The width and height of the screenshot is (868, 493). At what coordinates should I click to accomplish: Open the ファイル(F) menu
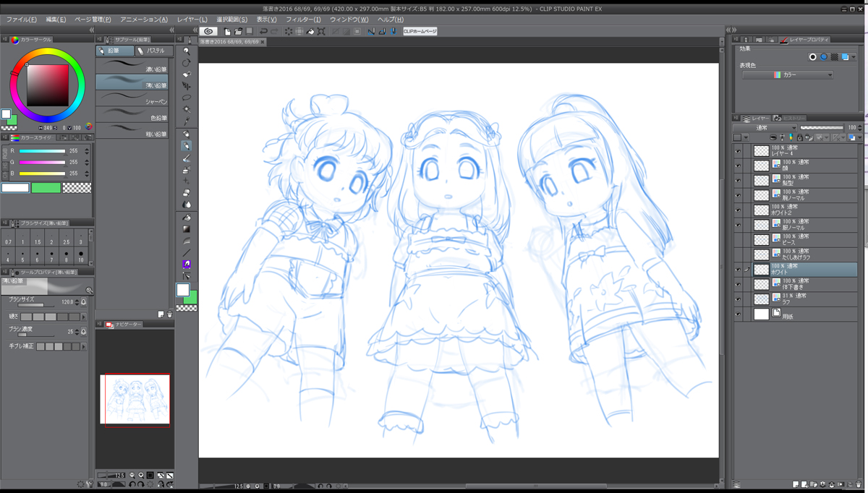(x=22, y=20)
